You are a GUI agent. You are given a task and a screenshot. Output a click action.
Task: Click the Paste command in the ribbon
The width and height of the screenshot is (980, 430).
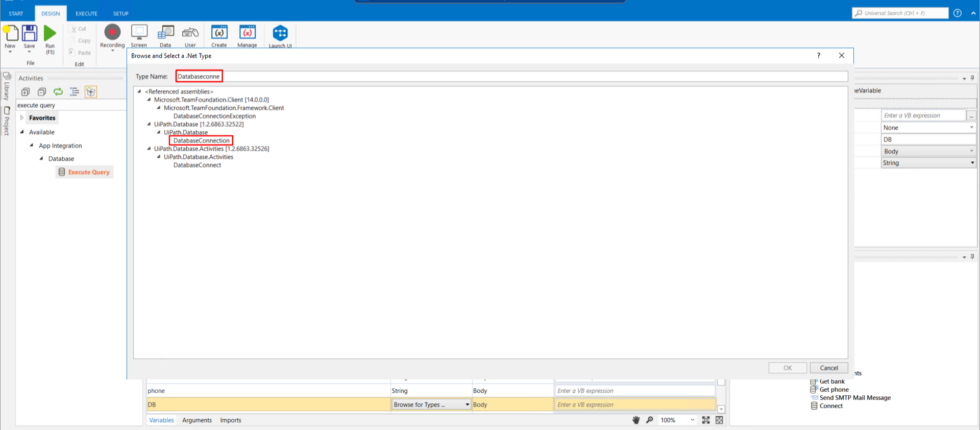coord(80,53)
